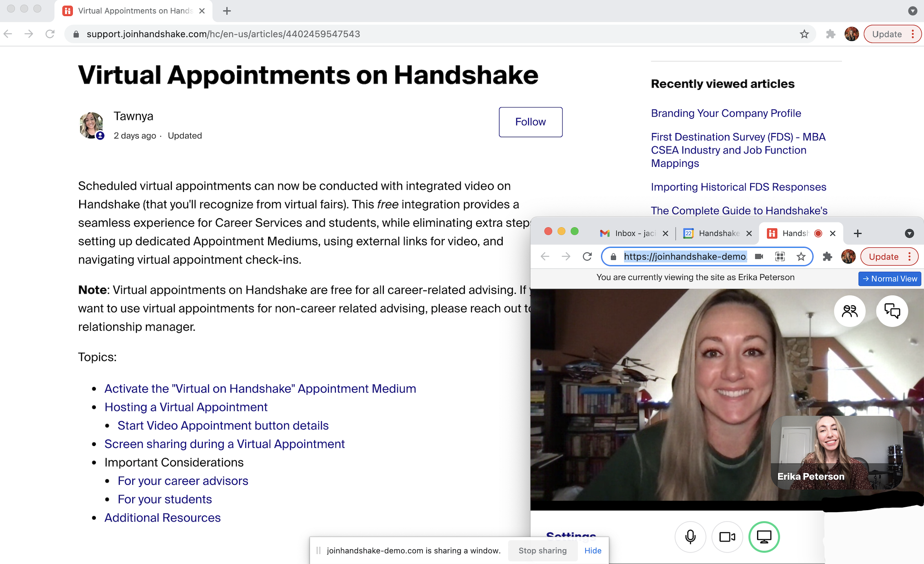This screenshot has width=924, height=564.
Task: Reload the Virtual Appointments support page
Action: pyautogui.click(x=50, y=34)
